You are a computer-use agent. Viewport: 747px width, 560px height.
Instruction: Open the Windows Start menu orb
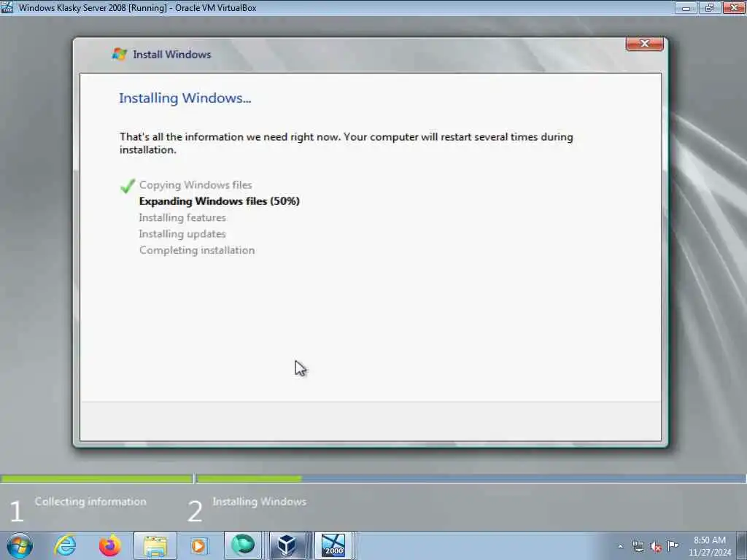(x=20, y=545)
